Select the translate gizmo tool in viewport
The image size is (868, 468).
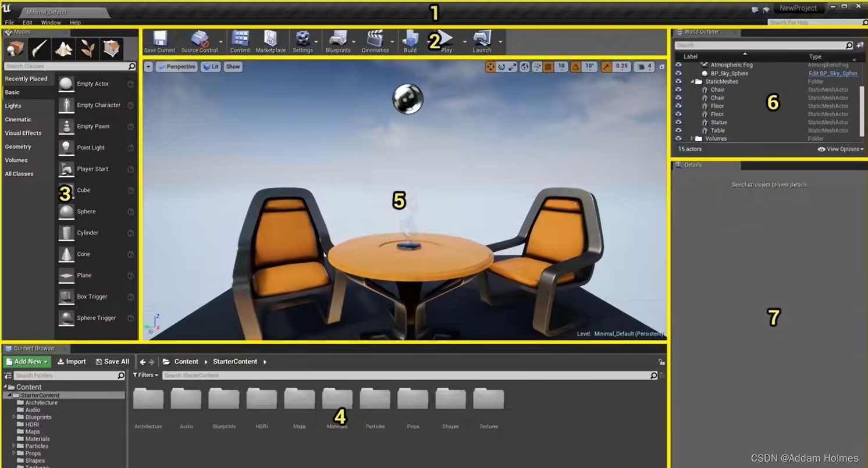tap(490, 67)
